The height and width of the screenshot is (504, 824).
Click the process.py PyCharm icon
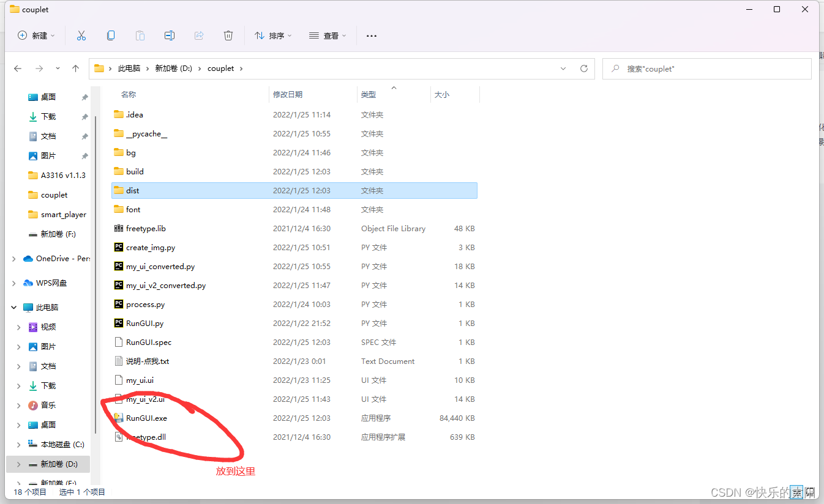tap(119, 304)
